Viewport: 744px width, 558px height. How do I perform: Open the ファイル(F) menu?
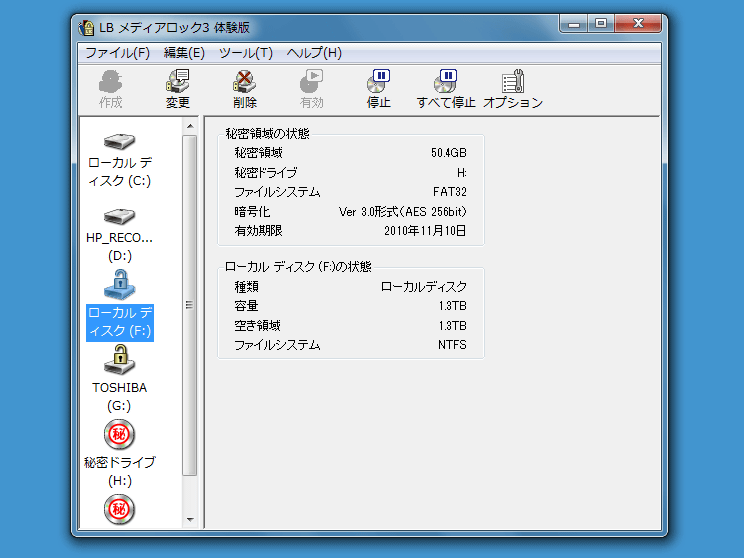click(117, 53)
